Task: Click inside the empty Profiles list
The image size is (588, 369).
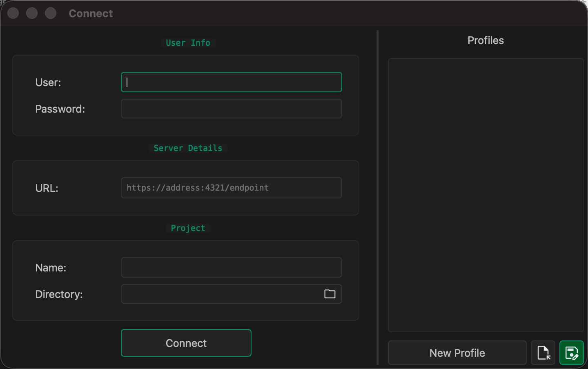Action: tap(486, 195)
